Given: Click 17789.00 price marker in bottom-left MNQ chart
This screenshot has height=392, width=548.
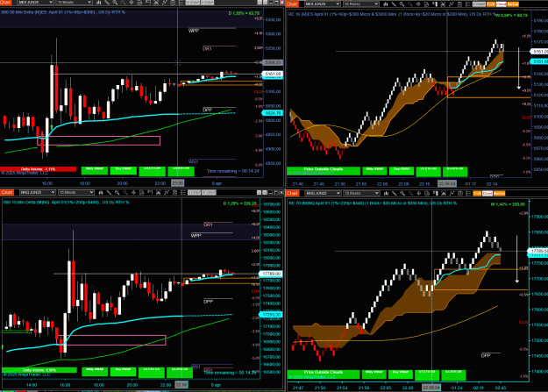Looking at the screenshot, I should [271, 274].
